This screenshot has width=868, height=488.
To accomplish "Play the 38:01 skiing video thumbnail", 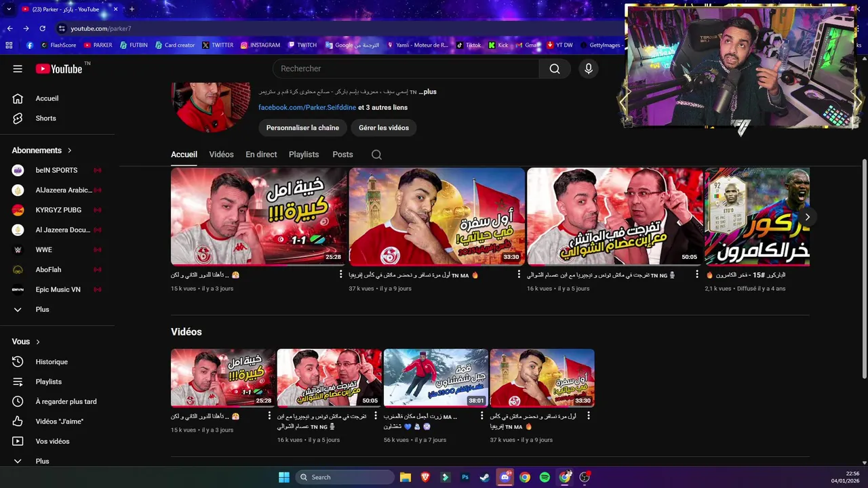I will click(436, 378).
